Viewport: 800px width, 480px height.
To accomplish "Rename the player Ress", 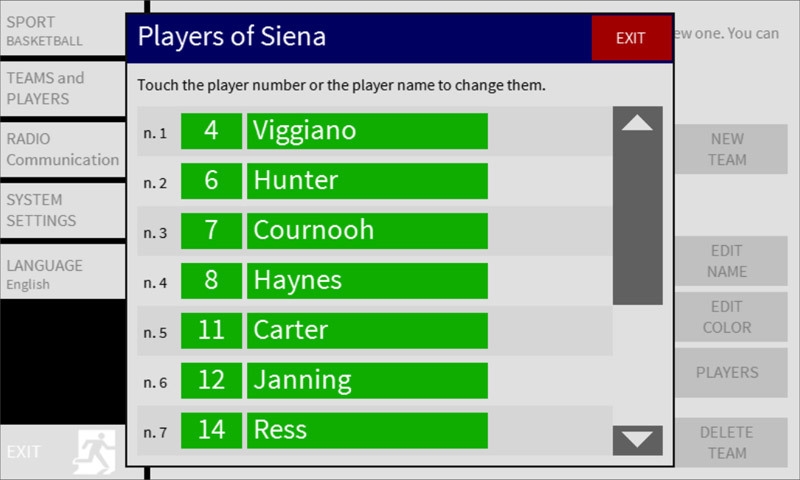I will (x=367, y=431).
